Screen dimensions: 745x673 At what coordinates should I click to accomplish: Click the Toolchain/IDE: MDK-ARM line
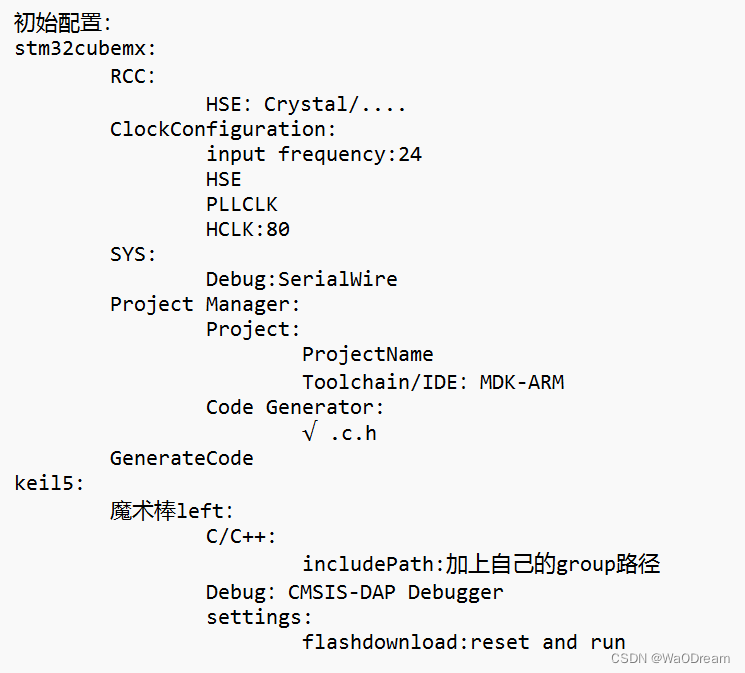433,382
